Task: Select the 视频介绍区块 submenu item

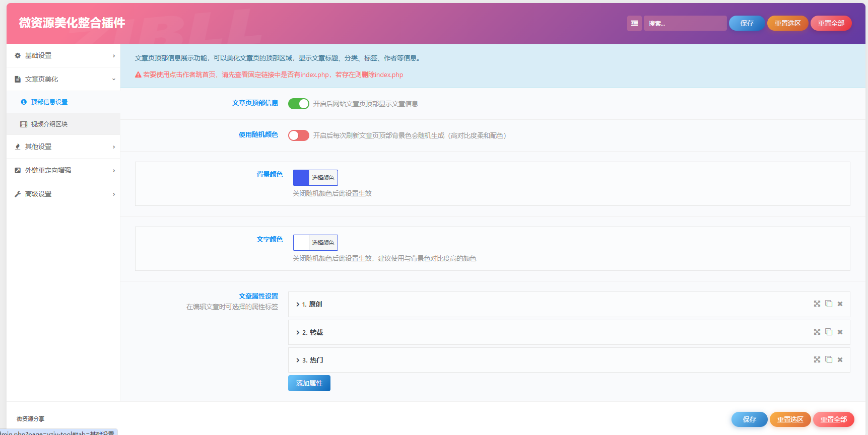Action: pyautogui.click(x=63, y=124)
